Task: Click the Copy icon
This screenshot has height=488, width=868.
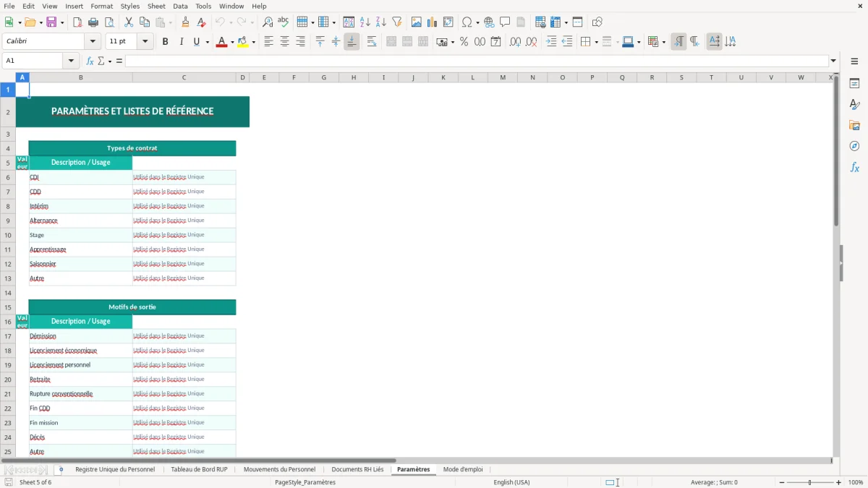Action: [145, 22]
